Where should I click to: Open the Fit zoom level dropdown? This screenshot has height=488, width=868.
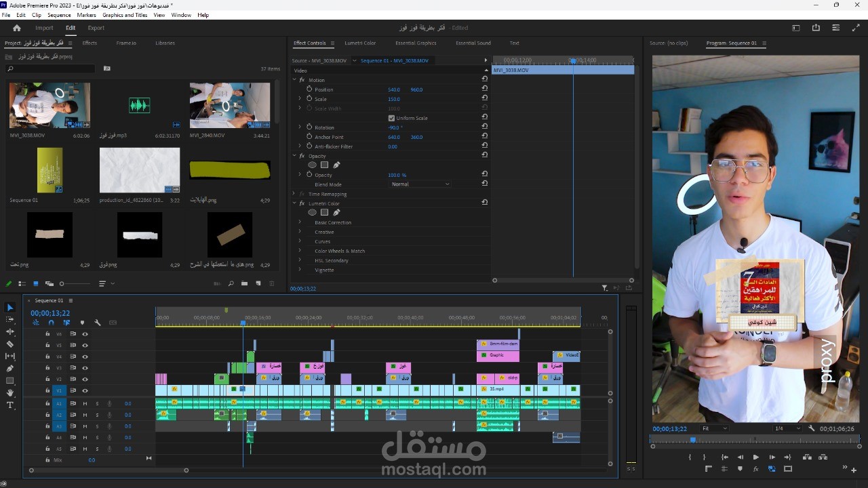pyautogui.click(x=715, y=428)
